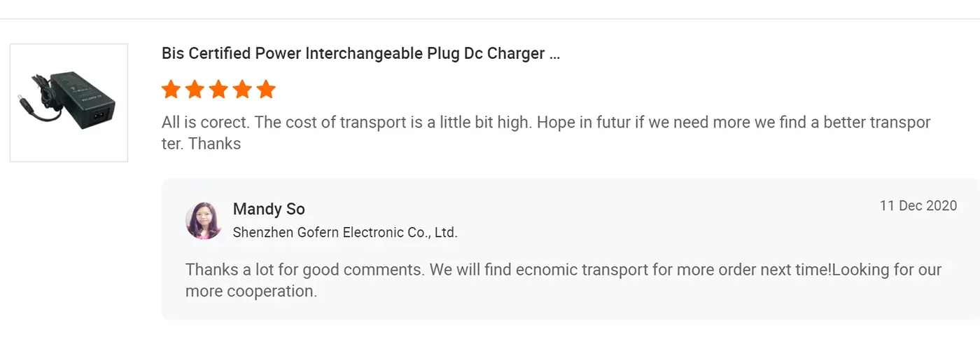Click the Mandy So name
Viewport: 980px width, 340px height.
pyautogui.click(x=269, y=209)
